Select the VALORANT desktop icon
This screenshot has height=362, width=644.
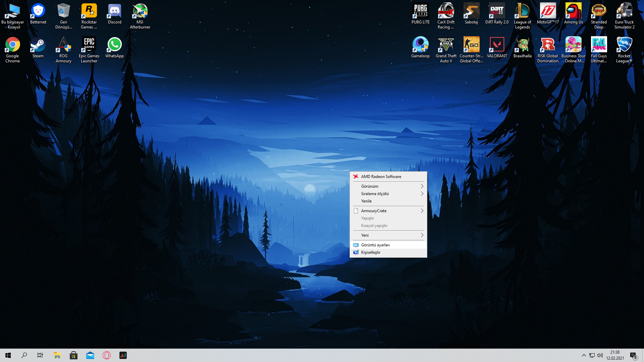497,48
